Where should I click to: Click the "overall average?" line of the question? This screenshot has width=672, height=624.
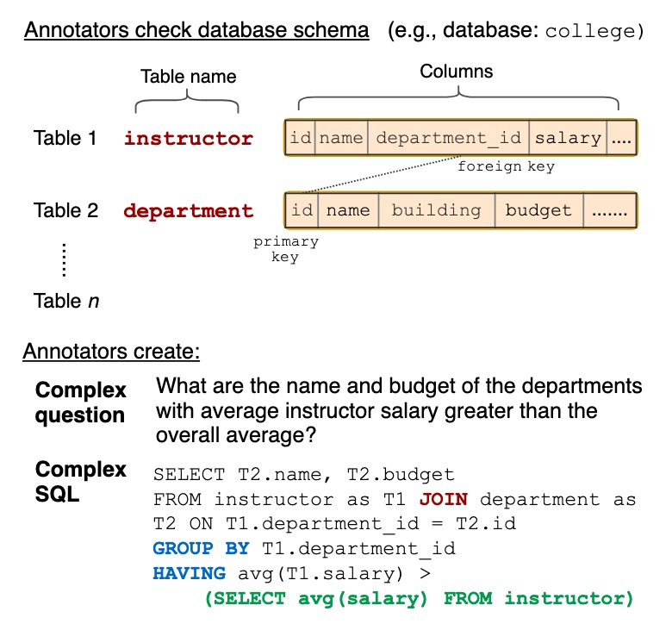236,435
